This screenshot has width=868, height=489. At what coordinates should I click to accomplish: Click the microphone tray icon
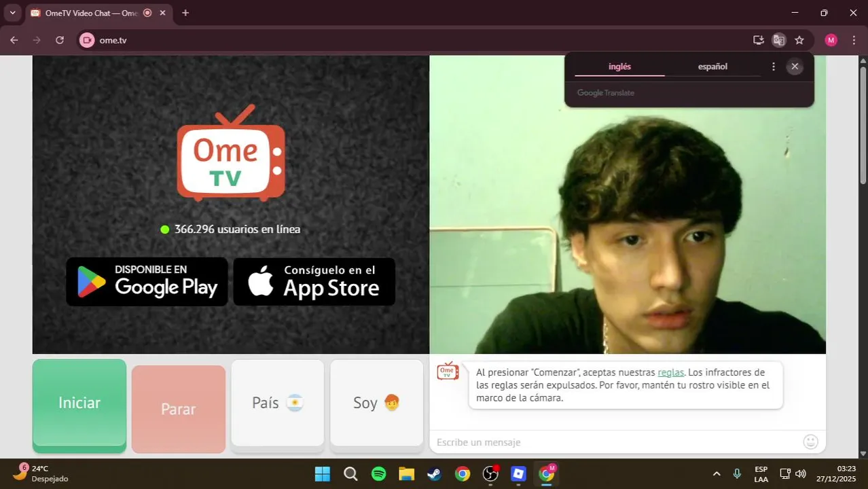[x=737, y=473]
